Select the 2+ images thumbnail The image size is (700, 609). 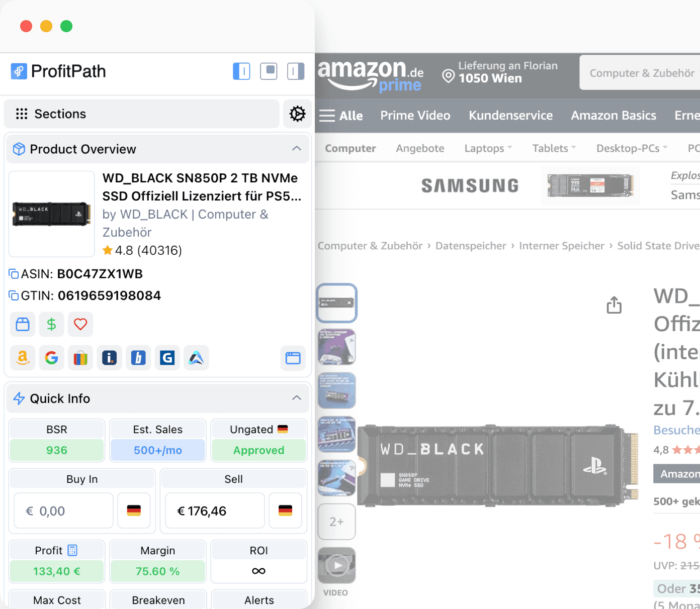click(336, 521)
